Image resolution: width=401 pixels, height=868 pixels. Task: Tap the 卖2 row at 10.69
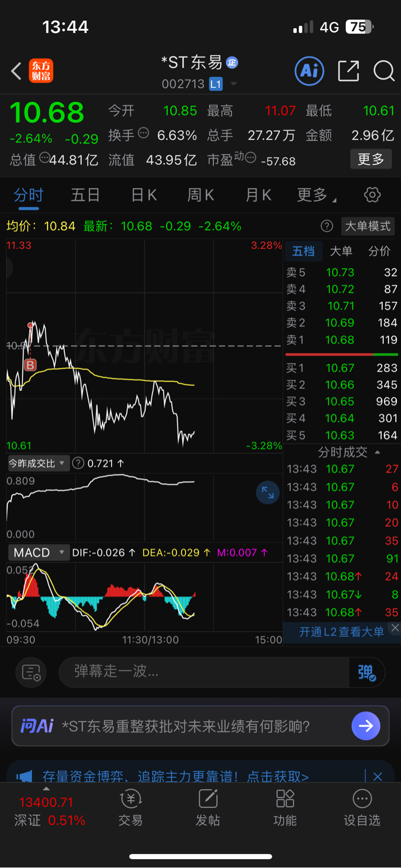tap(342, 323)
